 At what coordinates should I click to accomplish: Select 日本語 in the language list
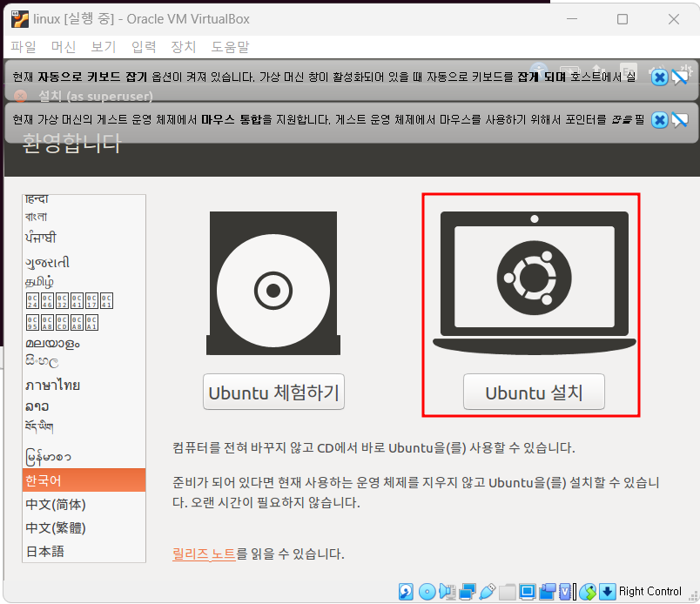tap(84, 551)
